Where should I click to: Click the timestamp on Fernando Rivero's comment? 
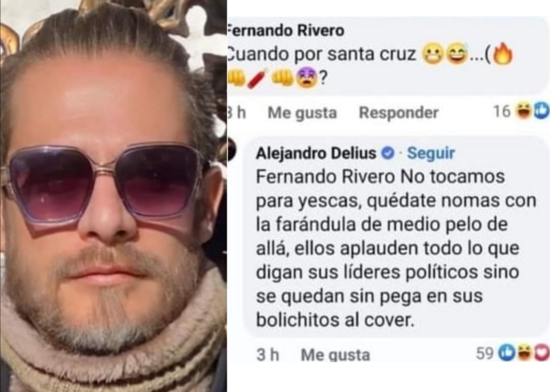pyautogui.click(x=236, y=113)
